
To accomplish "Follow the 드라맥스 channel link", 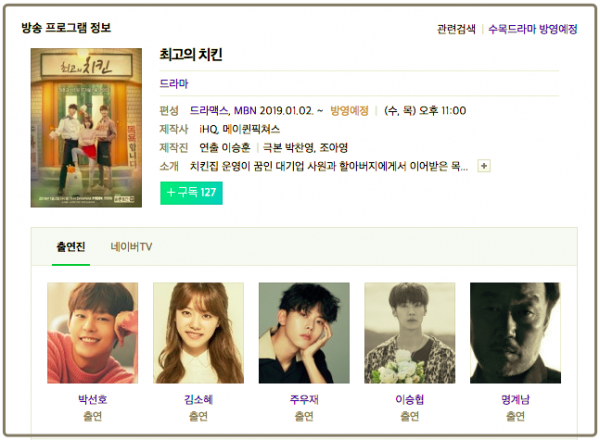I will click(209, 111).
